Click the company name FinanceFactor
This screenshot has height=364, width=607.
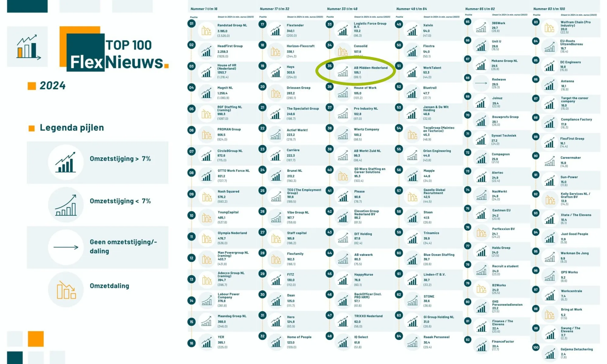(503, 342)
